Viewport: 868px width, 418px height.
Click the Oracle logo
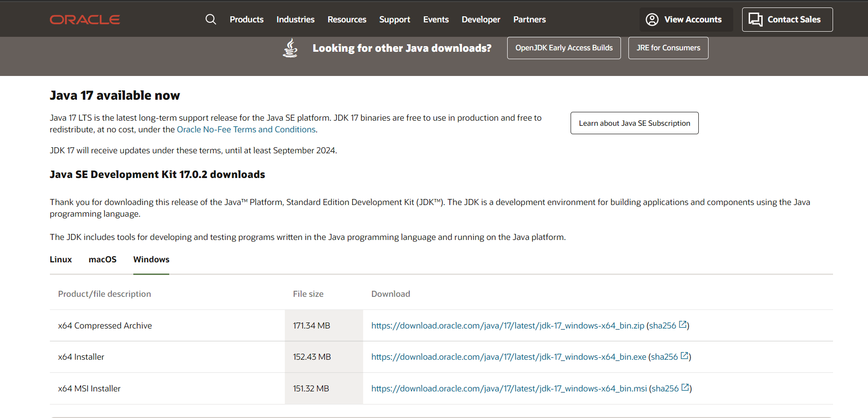[85, 20]
